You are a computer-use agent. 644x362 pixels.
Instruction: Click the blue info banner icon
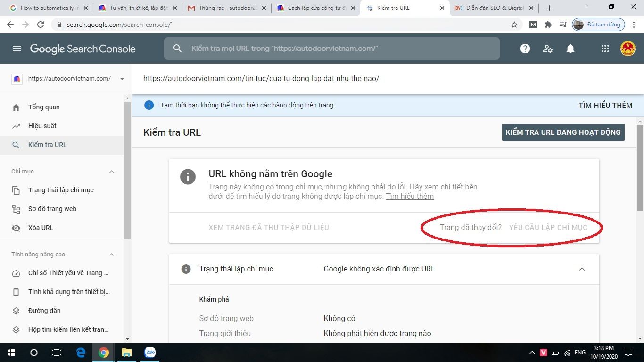point(149,105)
